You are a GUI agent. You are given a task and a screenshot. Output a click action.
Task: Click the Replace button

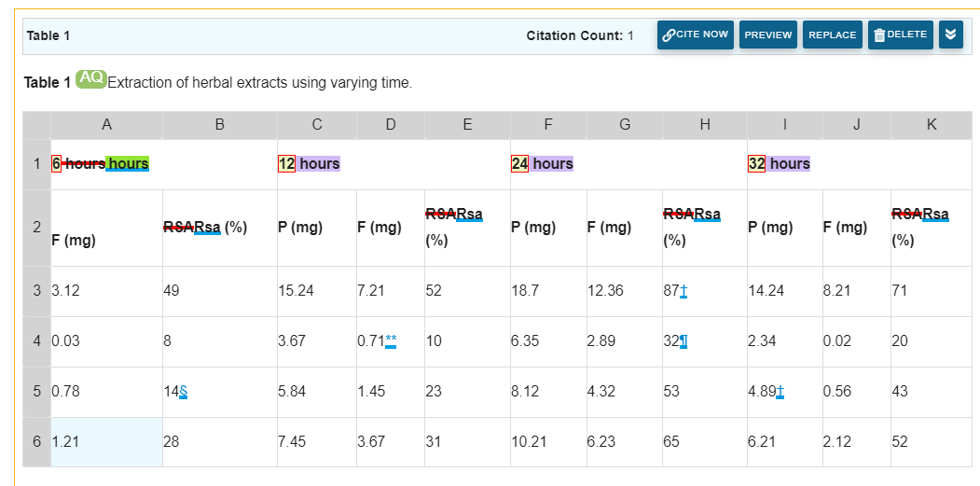coord(833,35)
